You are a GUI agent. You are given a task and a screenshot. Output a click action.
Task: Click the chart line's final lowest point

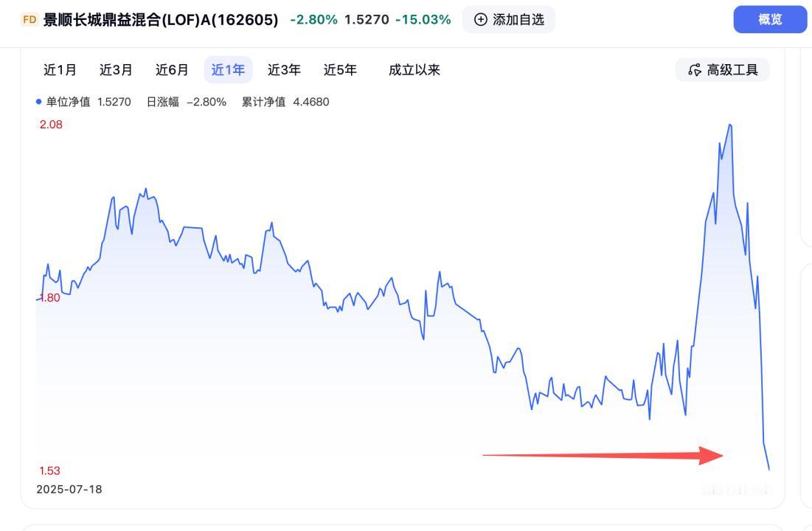click(769, 469)
